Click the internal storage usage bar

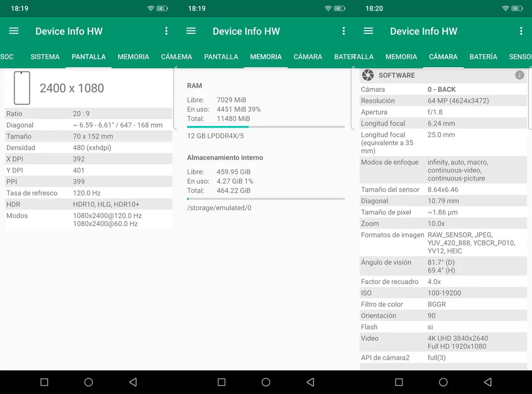coord(266,199)
